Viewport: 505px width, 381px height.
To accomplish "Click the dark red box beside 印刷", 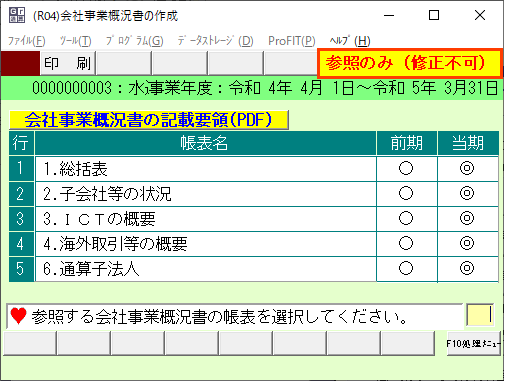I will click(20, 63).
